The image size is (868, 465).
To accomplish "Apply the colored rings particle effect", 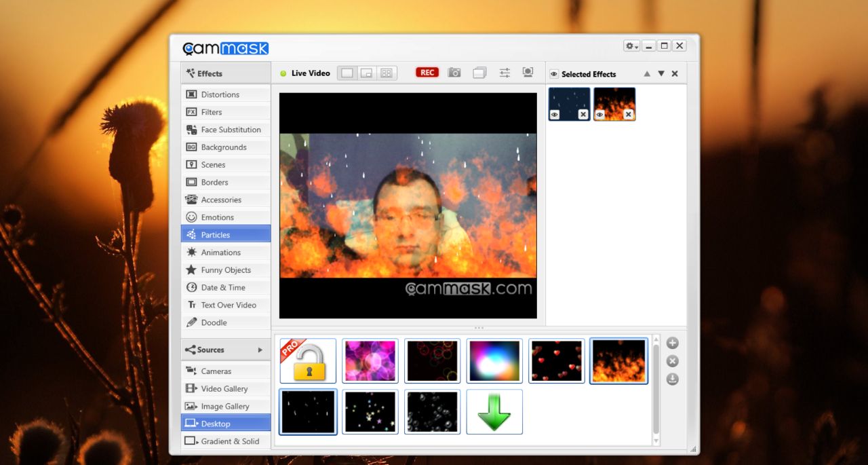I will 433,361.
